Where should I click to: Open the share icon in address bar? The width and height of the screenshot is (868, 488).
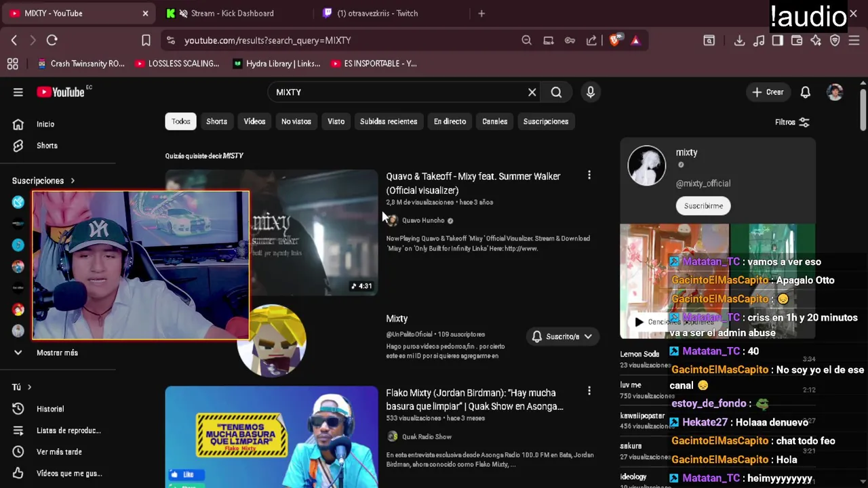591,41
